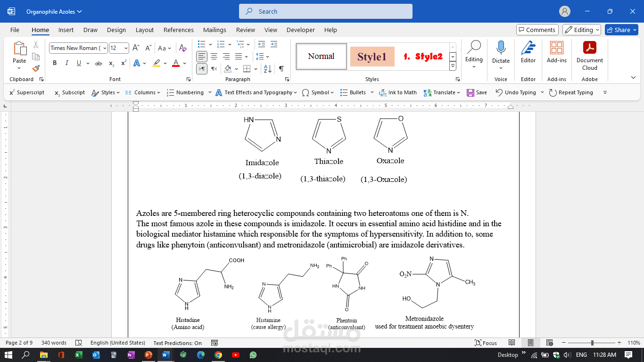Screen dimensions: 644x362
Task: Click Save in quick access toolbar
Action: tap(477, 92)
